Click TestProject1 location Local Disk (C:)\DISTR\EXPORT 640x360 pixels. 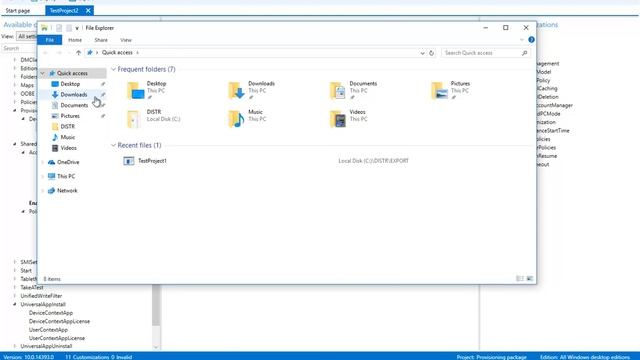click(x=373, y=161)
